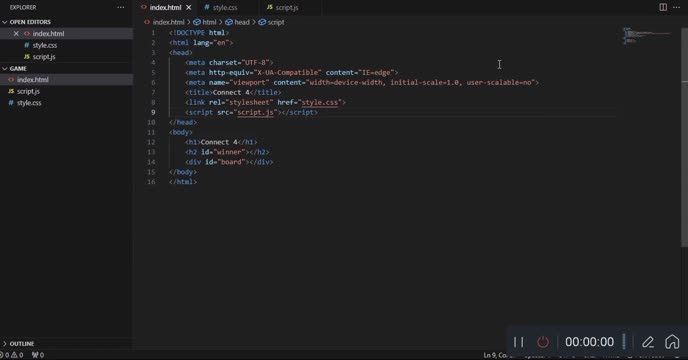Close index.html in Open Editors list
This screenshot has width=688, height=360.
16,33
